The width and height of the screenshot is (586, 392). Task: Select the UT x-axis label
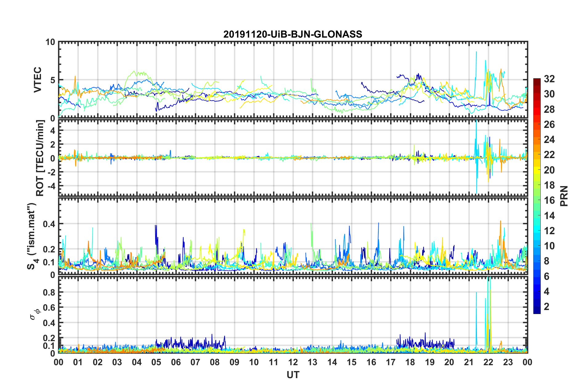point(293,375)
